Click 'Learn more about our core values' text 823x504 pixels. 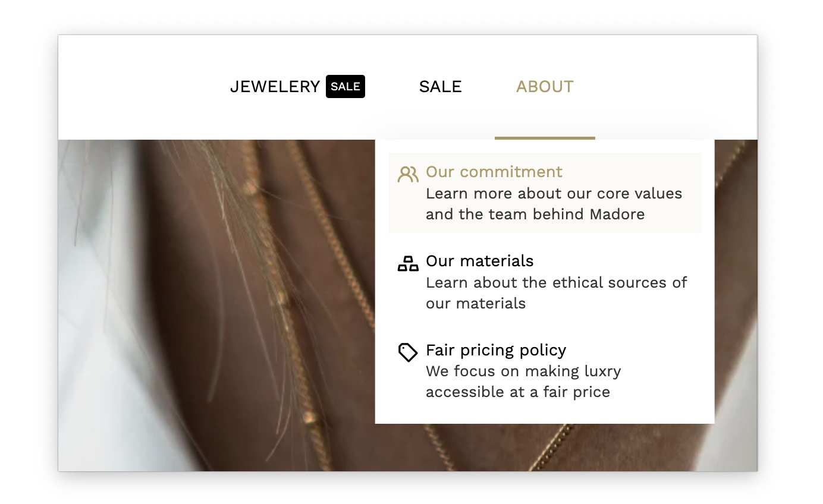point(554,193)
